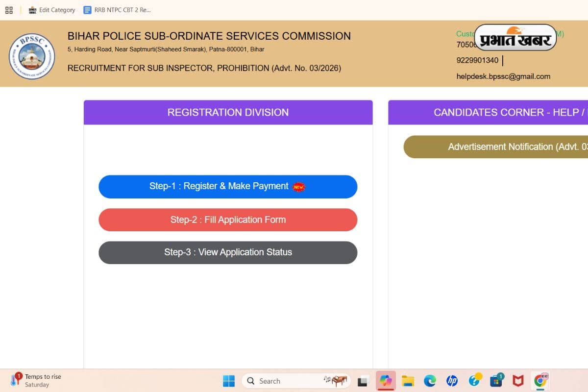Click the helpdesk.bpssc@gmail.com email address
Viewport: 588px width, 392px height.
click(503, 76)
